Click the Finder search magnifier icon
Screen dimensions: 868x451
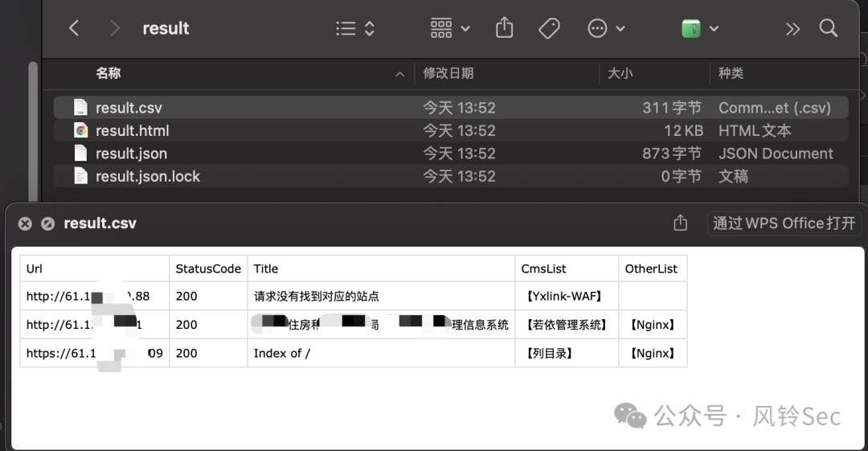(x=829, y=29)
